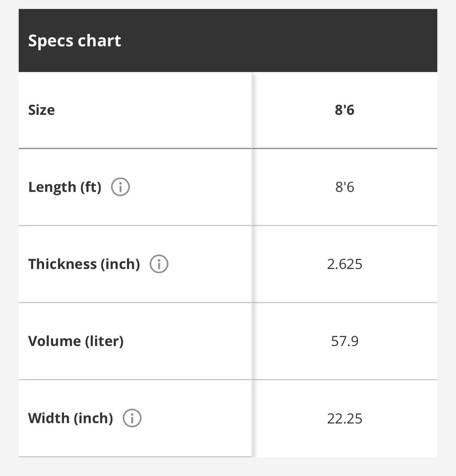
Task: Click the Specs chart heading text
Action: (75, 41)
